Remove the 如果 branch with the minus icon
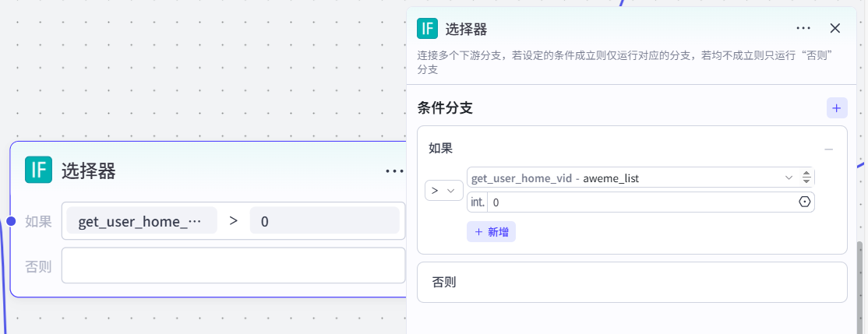The image size is (868, 334). pyautogui.click(x=829, y=149)
